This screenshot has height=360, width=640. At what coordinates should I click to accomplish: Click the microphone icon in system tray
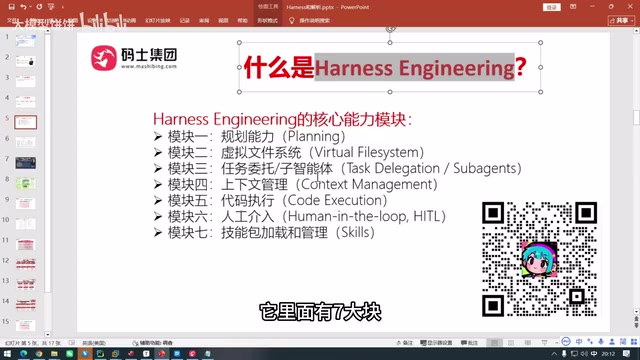[564, 353]
